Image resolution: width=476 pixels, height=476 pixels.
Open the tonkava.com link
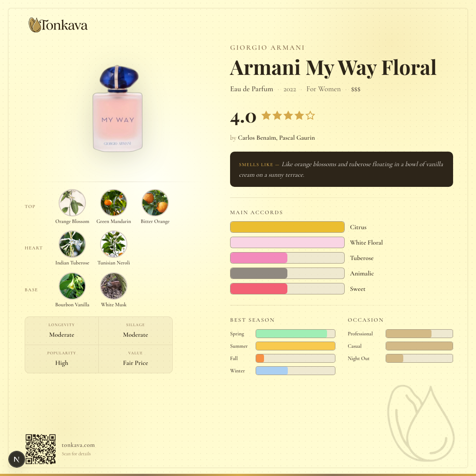point(78,445)
